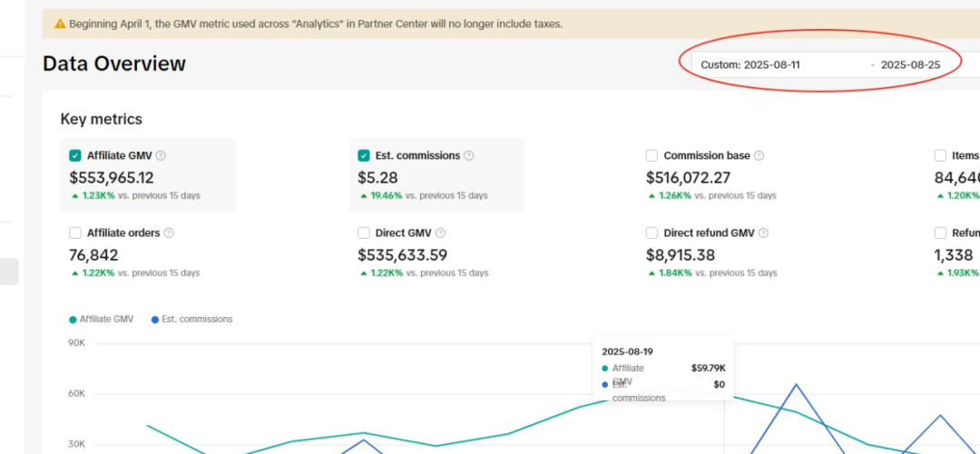
Task: Disable the Est. commissions checkbox
Action: [364, 155]
